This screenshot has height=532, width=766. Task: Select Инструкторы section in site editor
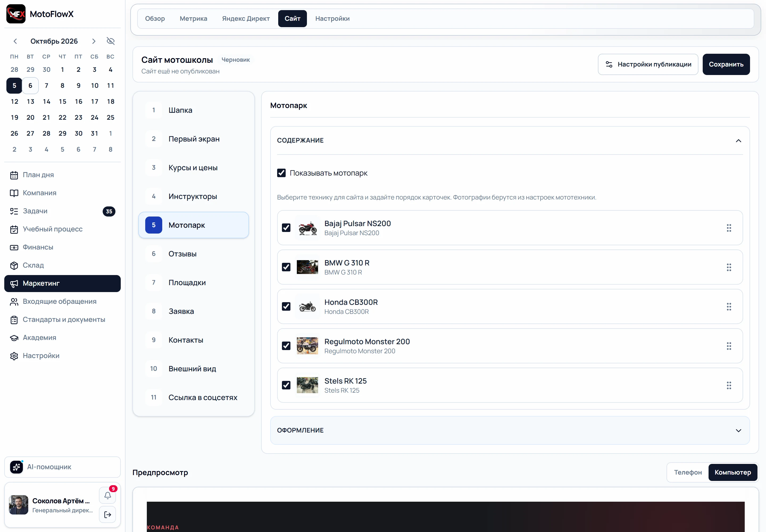193,196
